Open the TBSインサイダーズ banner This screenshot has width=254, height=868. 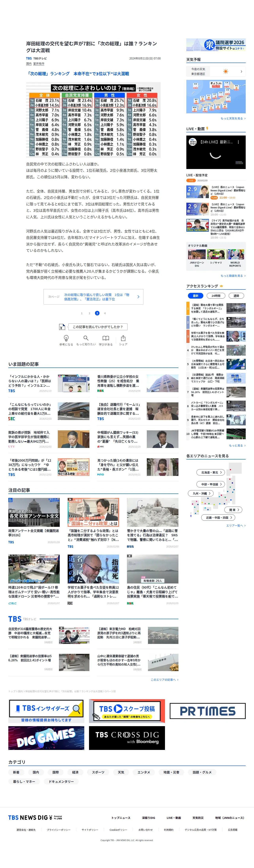pyautogui.click(x=46, y=711)
